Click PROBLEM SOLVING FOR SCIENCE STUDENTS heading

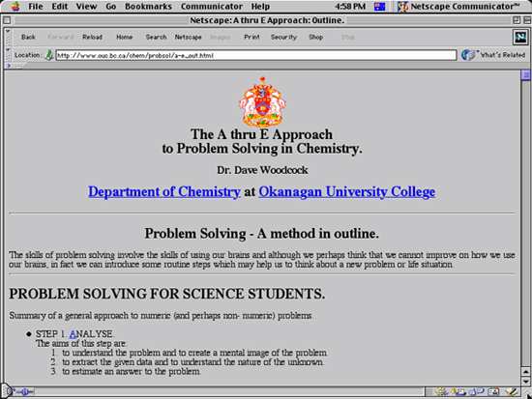click(167, 294)
